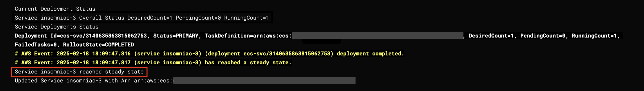Click the Current Deployment Status heading
Viewport: 644px width, 91px height.
coord(55,9)
